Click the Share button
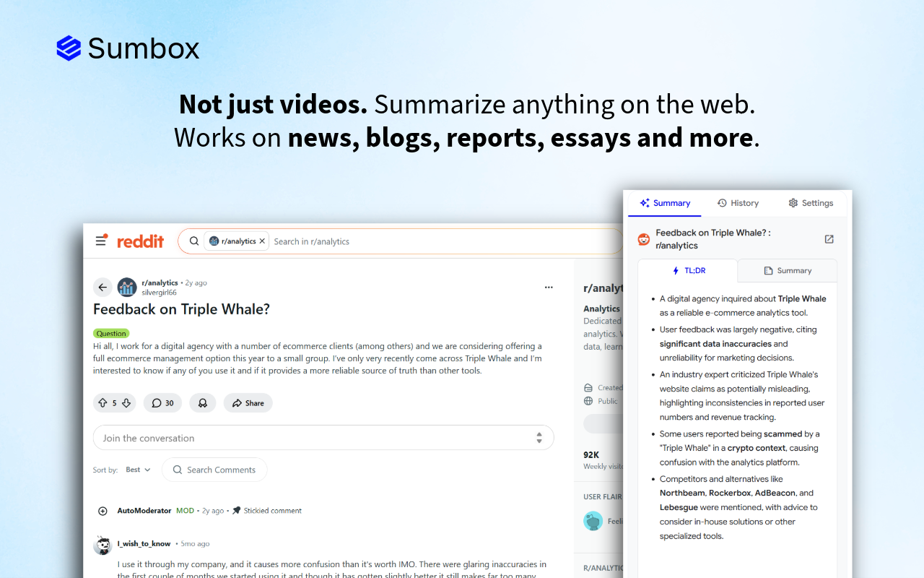The image size is (924, 578). [248, 403]
